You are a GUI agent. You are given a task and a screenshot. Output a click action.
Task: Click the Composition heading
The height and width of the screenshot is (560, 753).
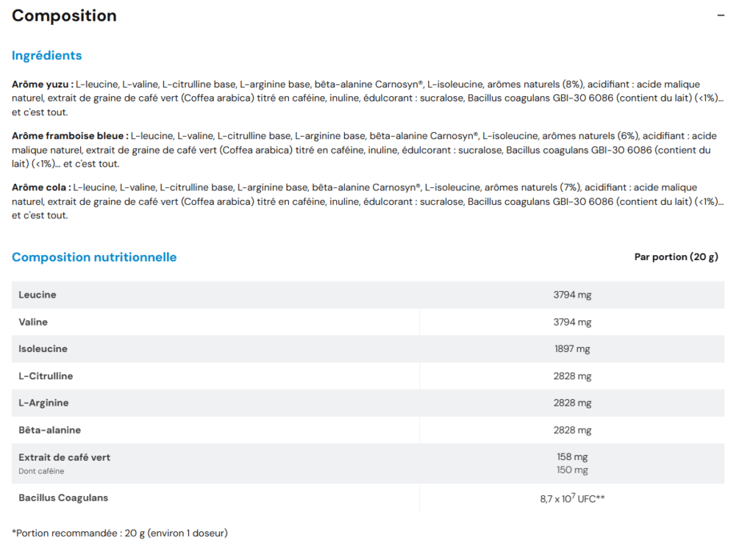(64, 16)
